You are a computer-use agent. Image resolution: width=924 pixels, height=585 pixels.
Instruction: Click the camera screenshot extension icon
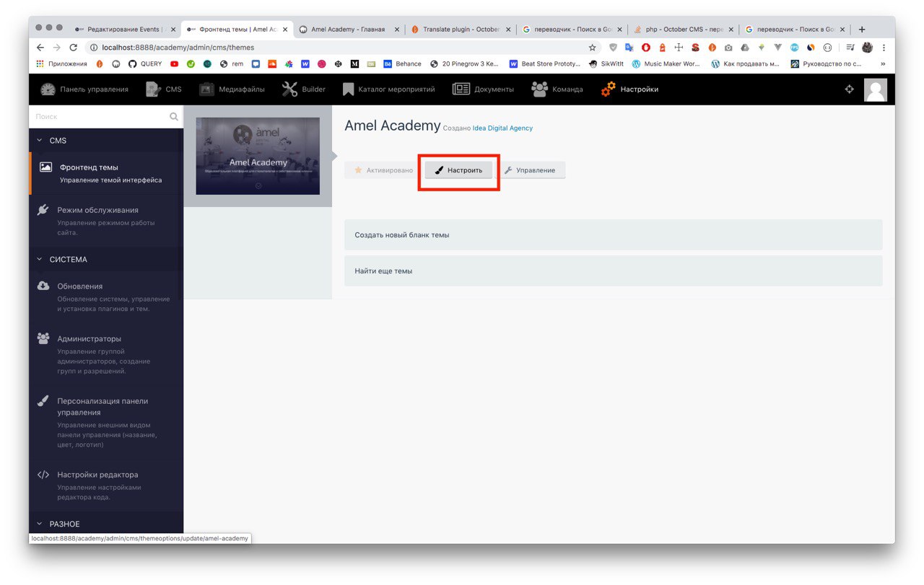click(x=728, y=48)
